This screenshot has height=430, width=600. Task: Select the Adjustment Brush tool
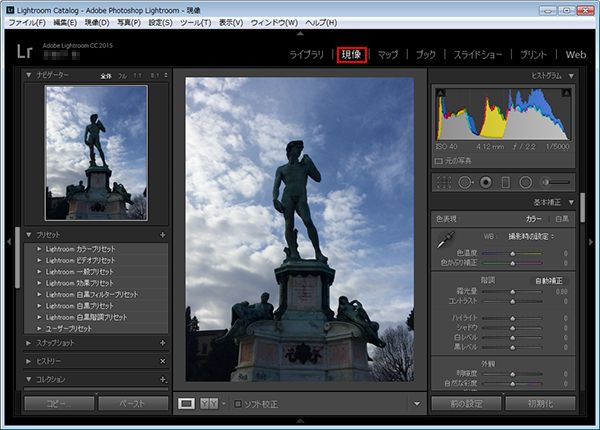[556, 182]
